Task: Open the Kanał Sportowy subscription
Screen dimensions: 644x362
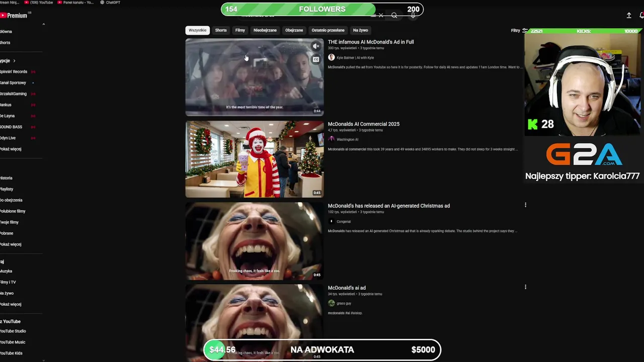Action: 13,83
